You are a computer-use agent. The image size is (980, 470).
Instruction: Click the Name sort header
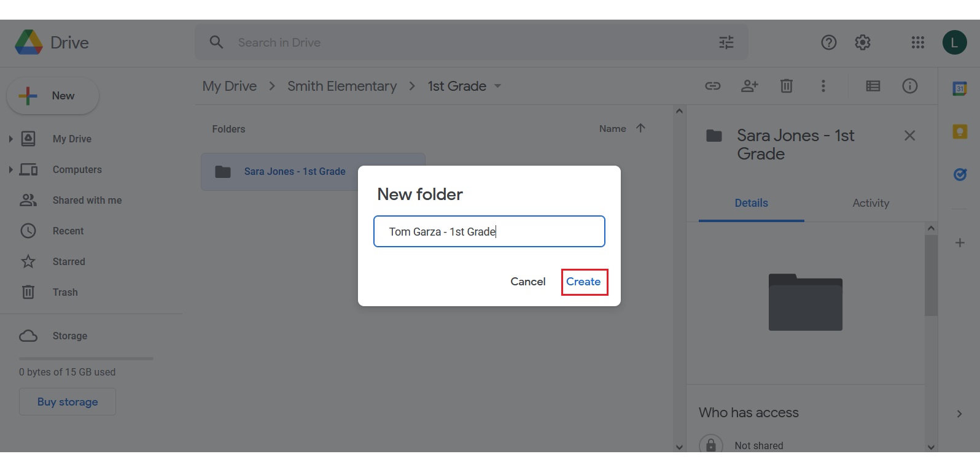pyautogui.click(x=613, y=128)
